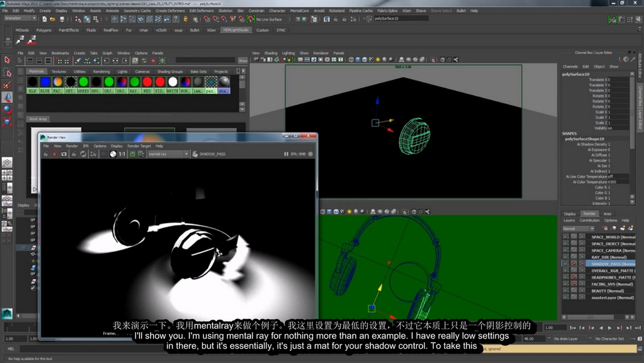Click the Hypershade tabs left arrow
Viewport: 644px width, 363px height.
238,71
